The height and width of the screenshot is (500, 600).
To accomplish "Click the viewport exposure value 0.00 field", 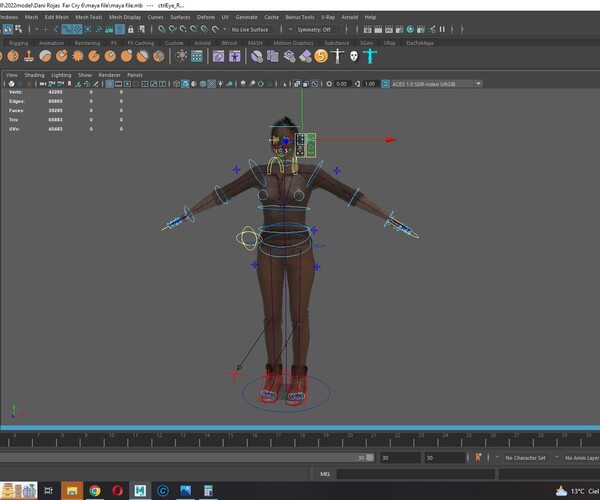I will click(341, 84).
